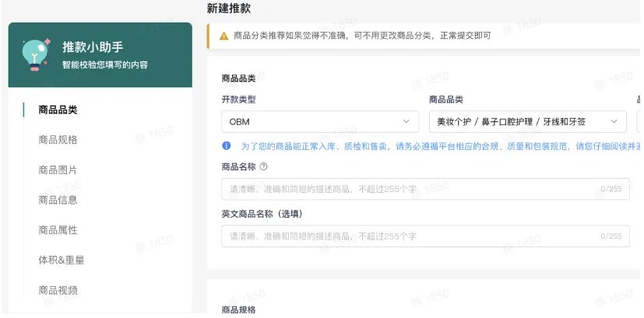This screenshot has width=644, height=318.
Task: Click the 商品分类推荐 warning message text
Action: click(362, 36)
